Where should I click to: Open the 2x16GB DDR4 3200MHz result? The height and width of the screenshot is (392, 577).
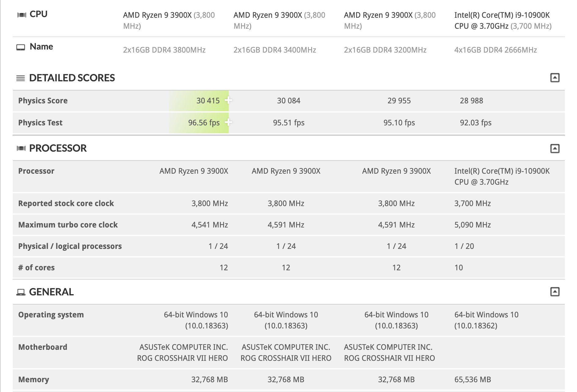point(385,50)
